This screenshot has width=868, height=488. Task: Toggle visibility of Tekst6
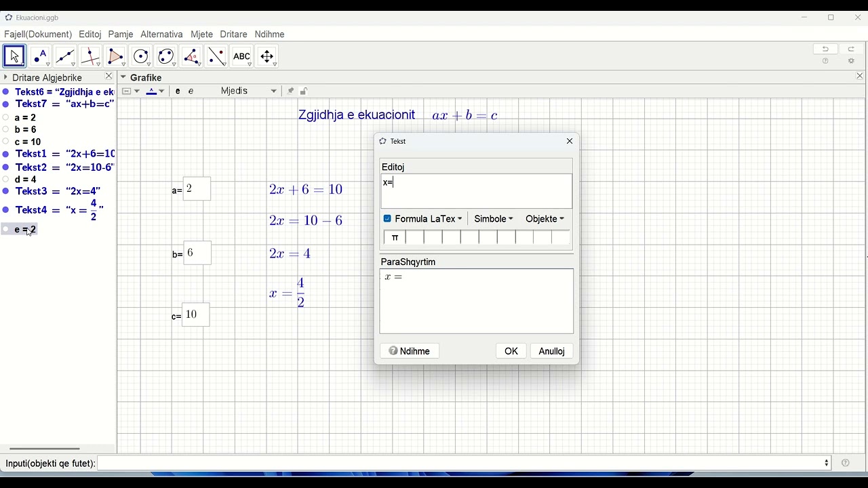[5, 91]
